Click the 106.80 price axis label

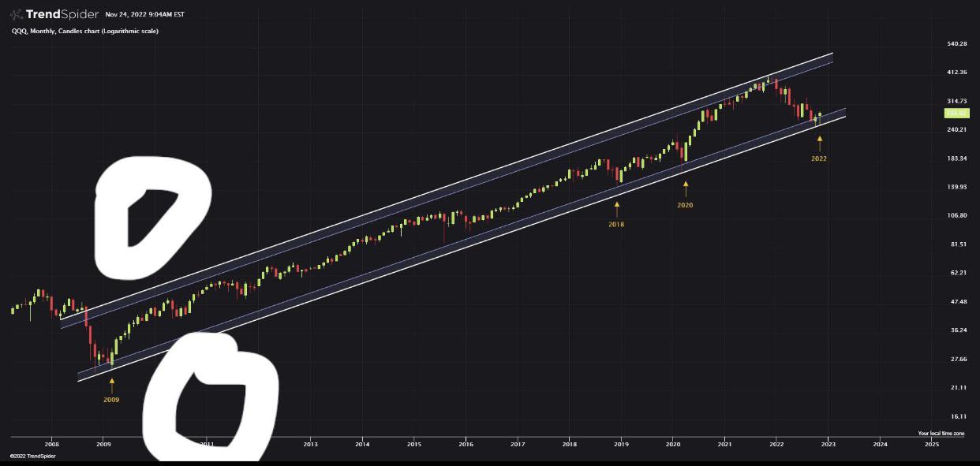click(x=956, y=215)
